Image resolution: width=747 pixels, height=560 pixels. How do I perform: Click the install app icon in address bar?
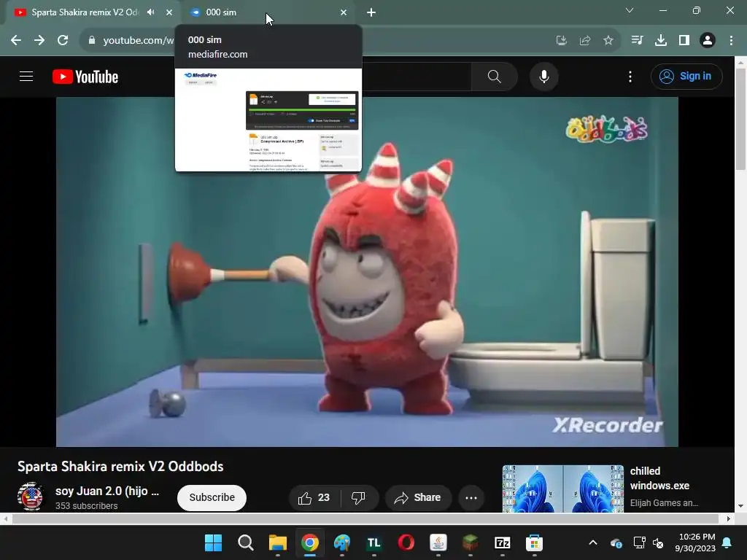(x=562, y=41)
